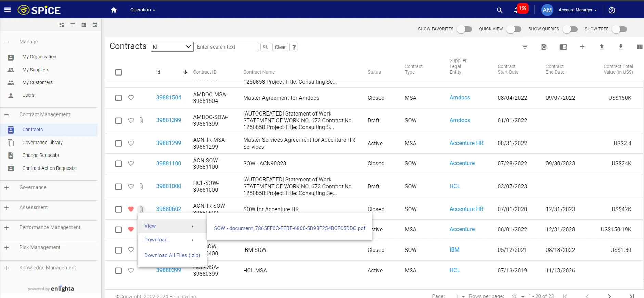Click the download arrow icon in table toolbar
The image size is (644, 298).
620,47
